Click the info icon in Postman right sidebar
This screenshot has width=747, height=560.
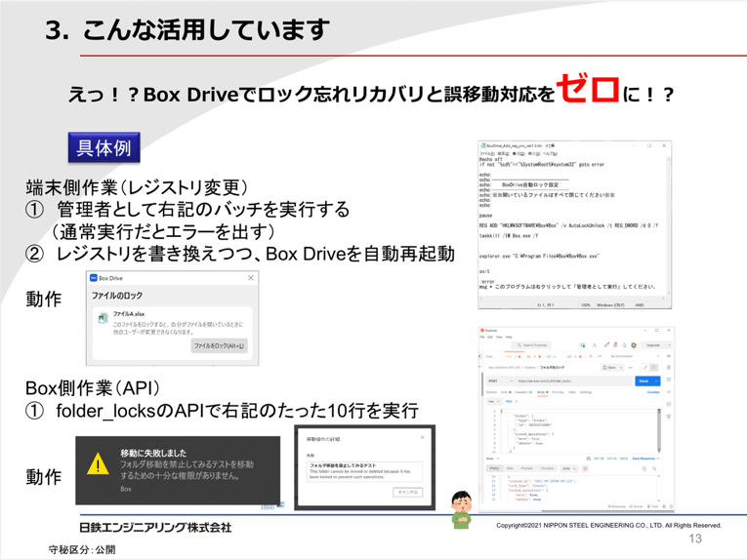click(668, 405)
